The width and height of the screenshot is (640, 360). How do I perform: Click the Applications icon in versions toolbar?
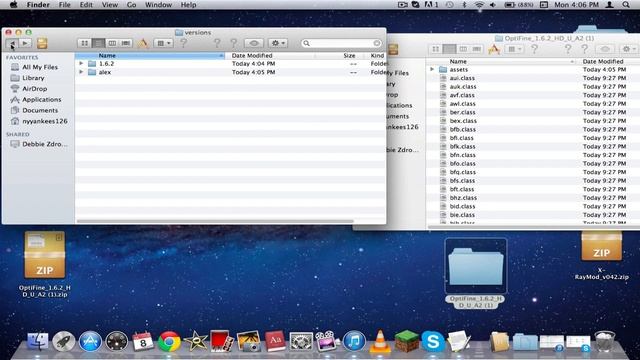click(143, 43)
